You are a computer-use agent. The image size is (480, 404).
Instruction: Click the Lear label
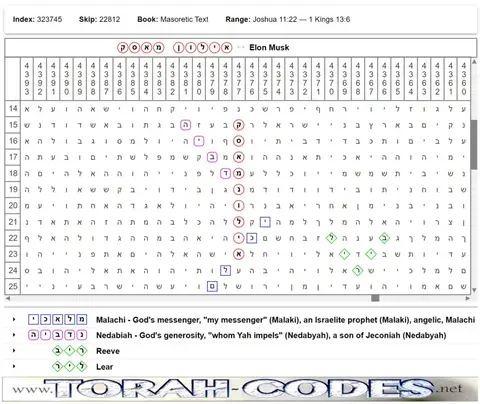(104, 367)
